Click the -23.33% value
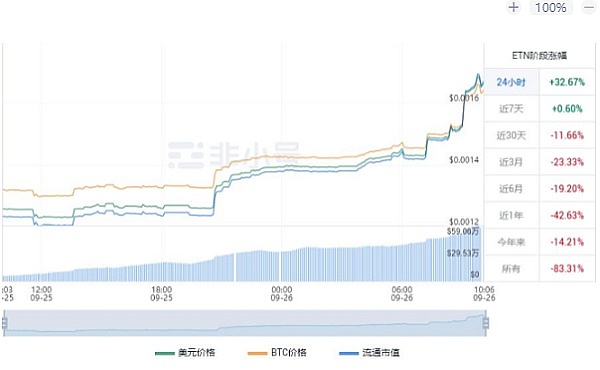 567,162
